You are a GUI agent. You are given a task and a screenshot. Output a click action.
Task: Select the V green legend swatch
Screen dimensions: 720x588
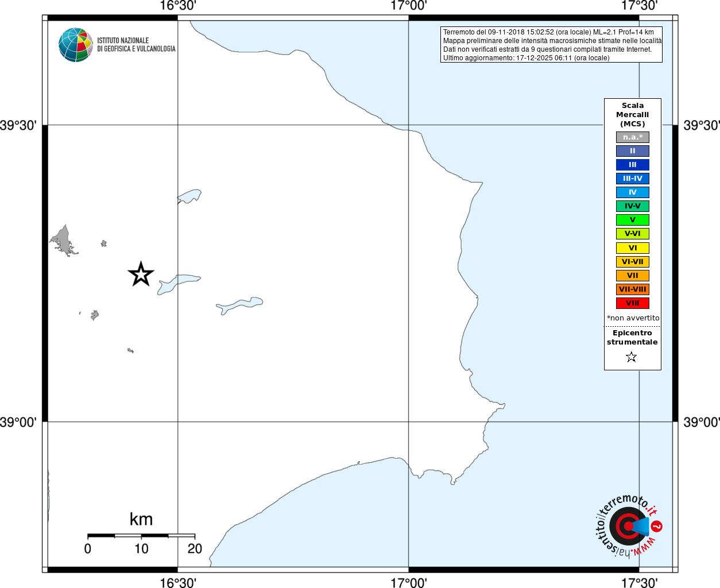click(633, 220)
